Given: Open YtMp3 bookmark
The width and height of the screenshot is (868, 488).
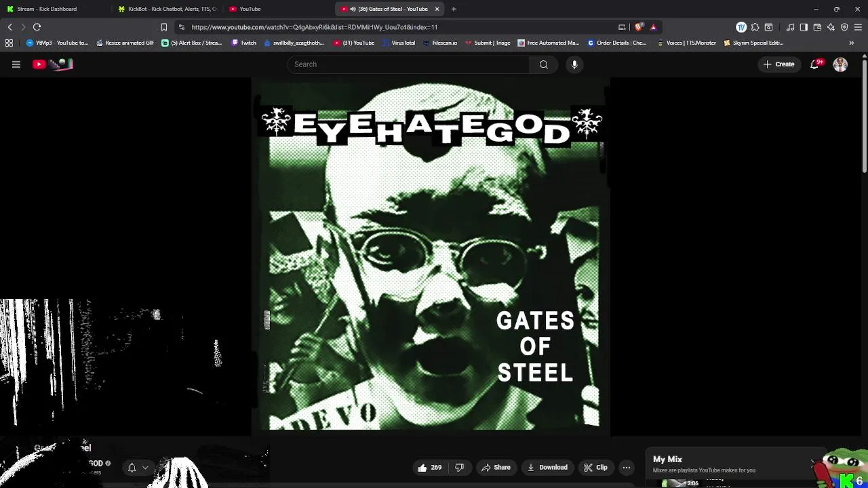Looking at the screenshot, I should tap(57, 43).
